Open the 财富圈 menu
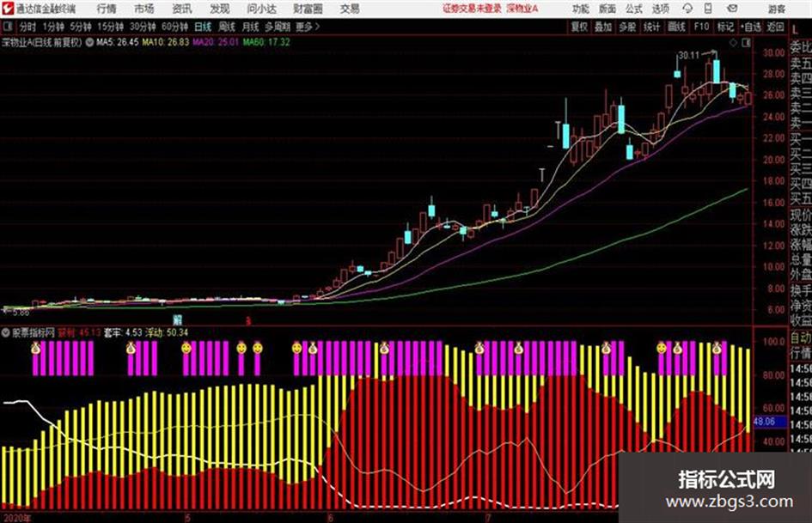 point(308,9)
